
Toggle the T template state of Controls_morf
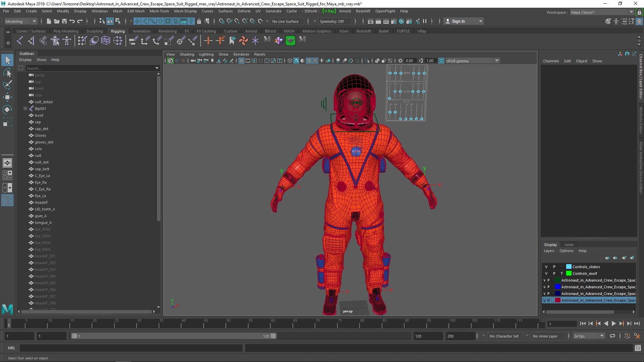click(561, 274)
